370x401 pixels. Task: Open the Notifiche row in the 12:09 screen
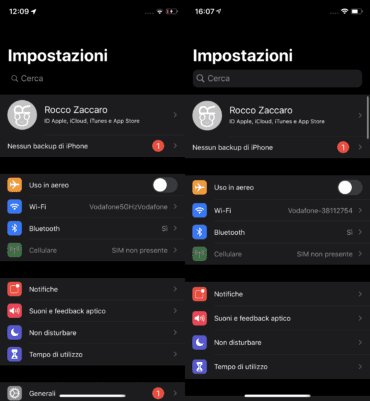click(92, 289)
